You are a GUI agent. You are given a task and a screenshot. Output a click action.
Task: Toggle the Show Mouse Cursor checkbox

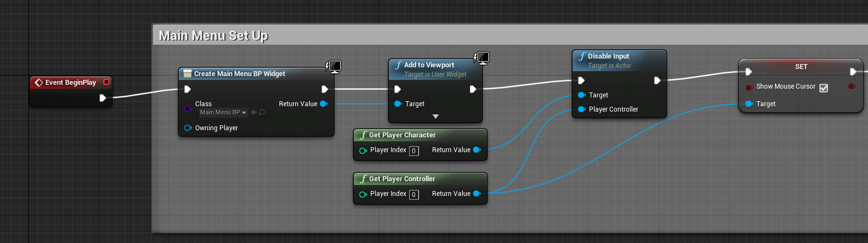click(824, 88)
